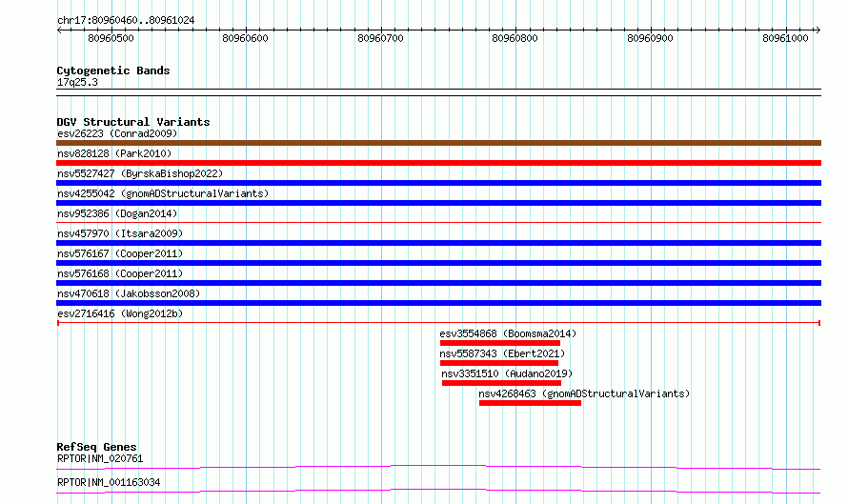Screen dimensions: 848x504
Task: Click the DGV Structural Variants track title
Action: 133,122
